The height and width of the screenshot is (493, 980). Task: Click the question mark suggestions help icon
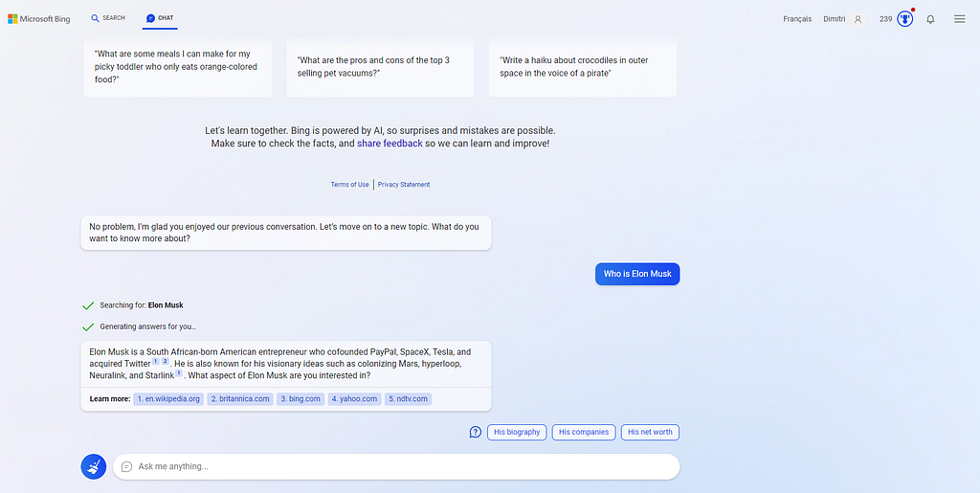[x=476, y=432]
